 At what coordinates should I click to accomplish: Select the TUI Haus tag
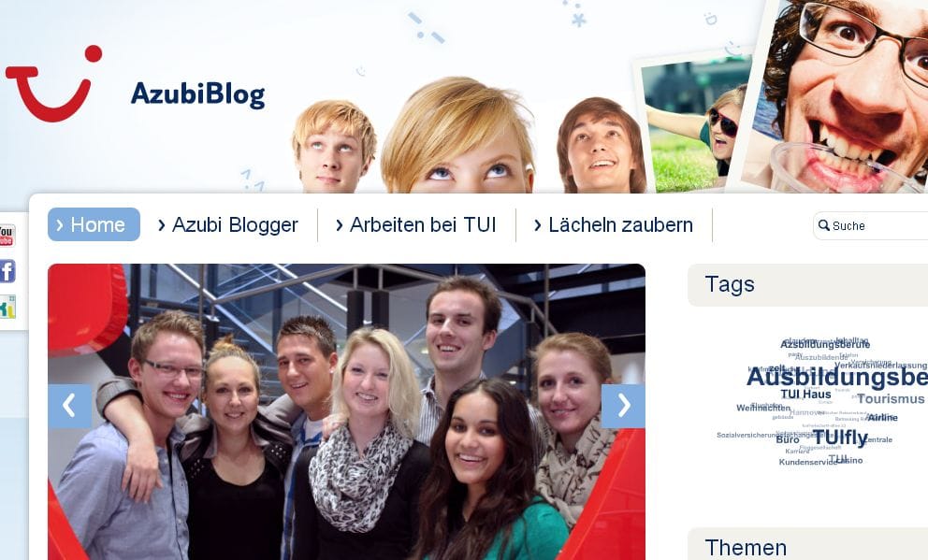(805, 395)
